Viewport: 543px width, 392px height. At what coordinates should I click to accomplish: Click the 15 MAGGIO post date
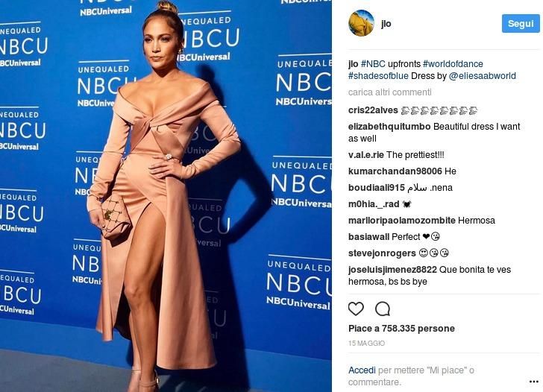(x=366, y=344)
